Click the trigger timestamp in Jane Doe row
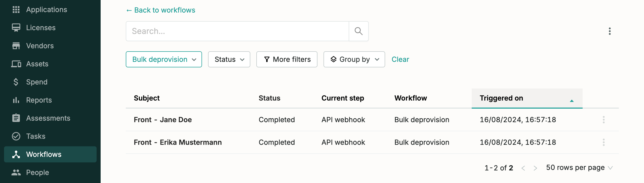 pos(518,120)
